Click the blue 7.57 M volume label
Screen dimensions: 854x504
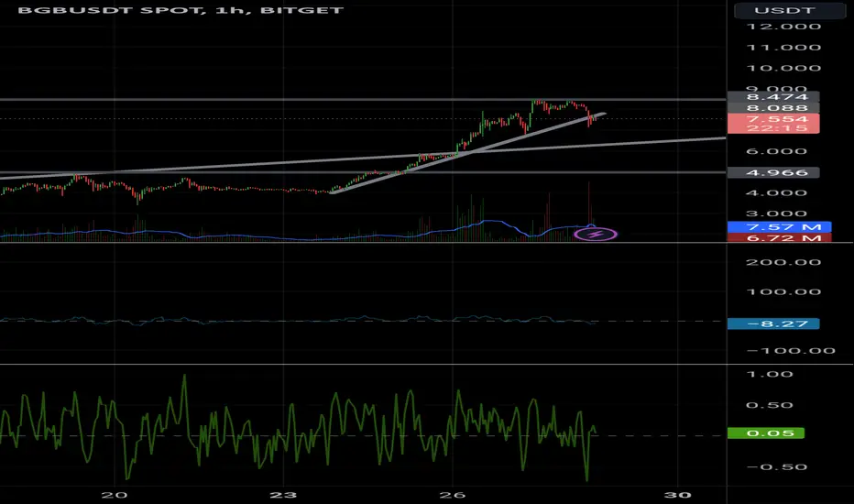tap(780, 226)
